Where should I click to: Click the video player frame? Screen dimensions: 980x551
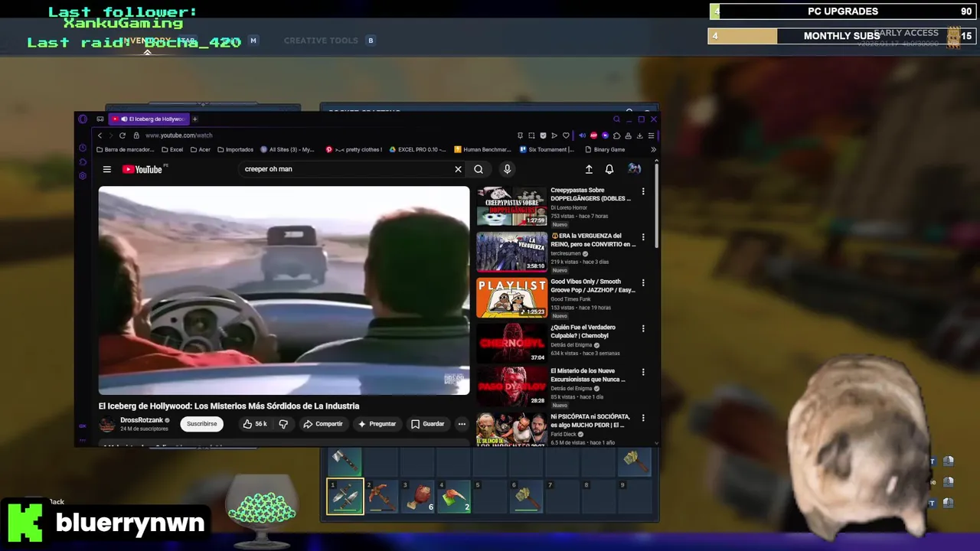(x=284, y=291)
